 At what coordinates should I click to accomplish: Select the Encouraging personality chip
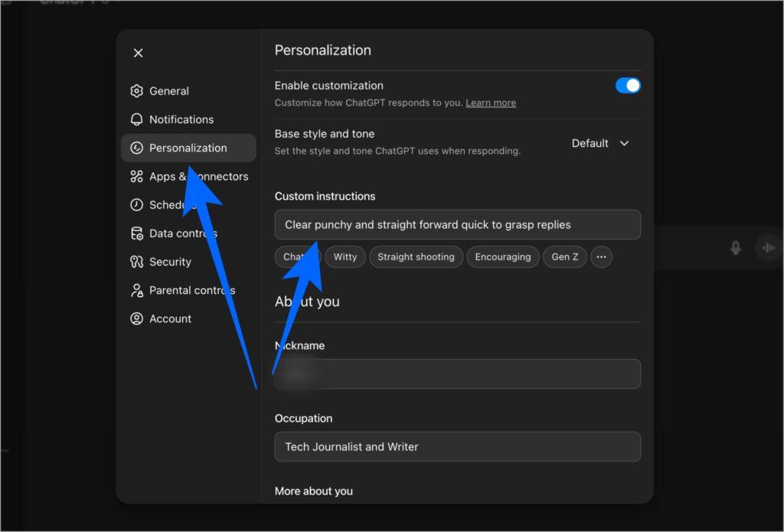(503, 256)
